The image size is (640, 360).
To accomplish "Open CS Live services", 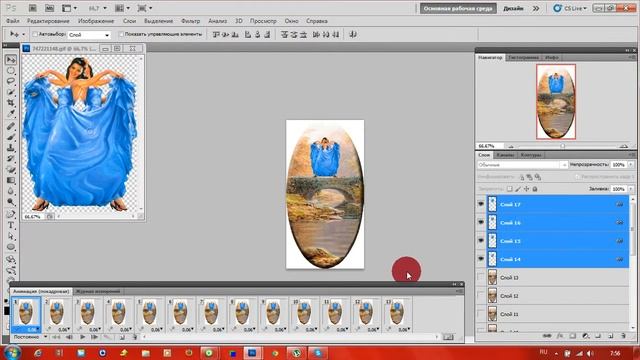I will click(570, 8).
